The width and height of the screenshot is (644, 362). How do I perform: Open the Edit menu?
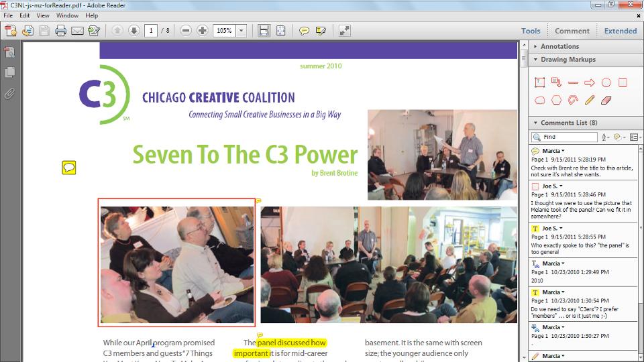pyautogui.click(x=25, y=15)
